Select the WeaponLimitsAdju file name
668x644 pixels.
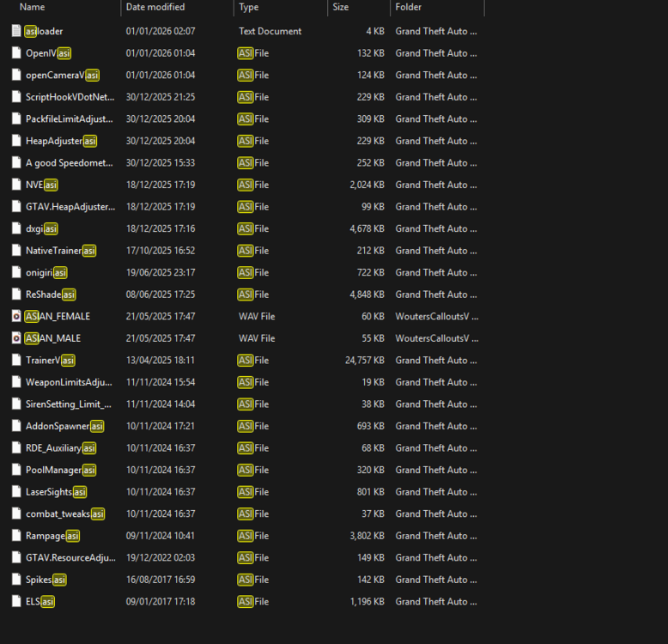click(69, 382)
